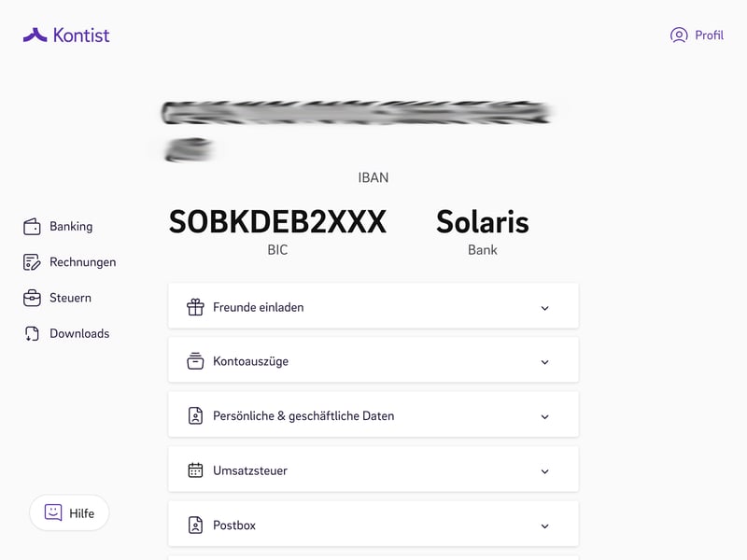The height and width of the screenshot is (560, 747).
Task: Expand the Freunde einladen chevron
Action: pos(545,308)
